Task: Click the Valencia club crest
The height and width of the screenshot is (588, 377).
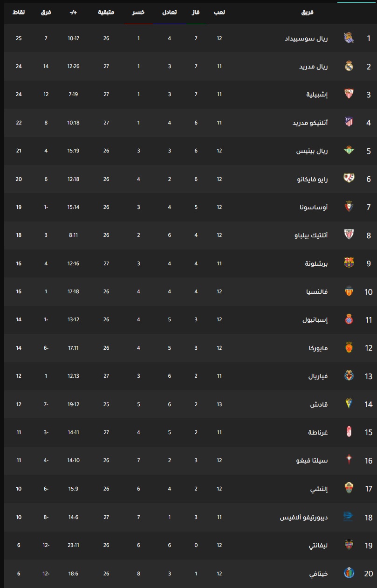Action: click(349, 291)
